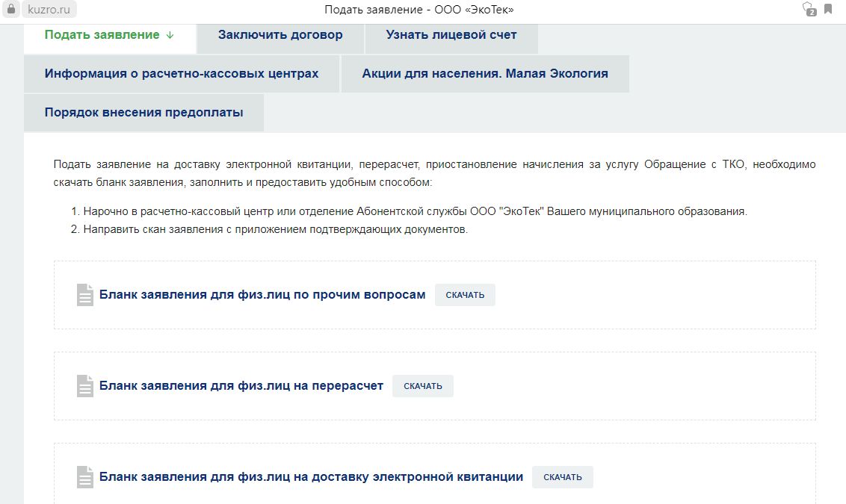Click the bookmark icon in the address bar

(x=828, y=10)
